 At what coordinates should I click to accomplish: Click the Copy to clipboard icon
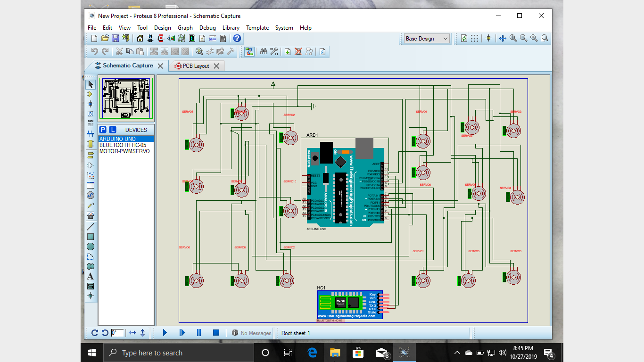pos(130,51)
